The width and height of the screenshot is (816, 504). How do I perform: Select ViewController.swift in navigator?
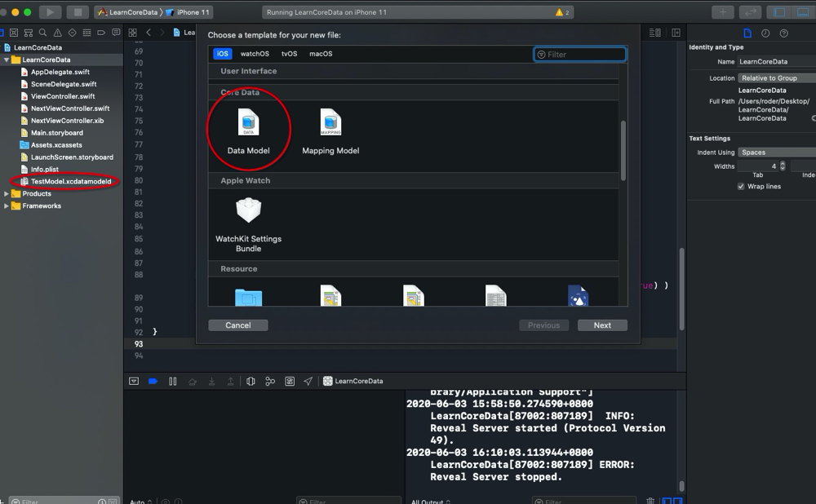[x=63, y=96]
